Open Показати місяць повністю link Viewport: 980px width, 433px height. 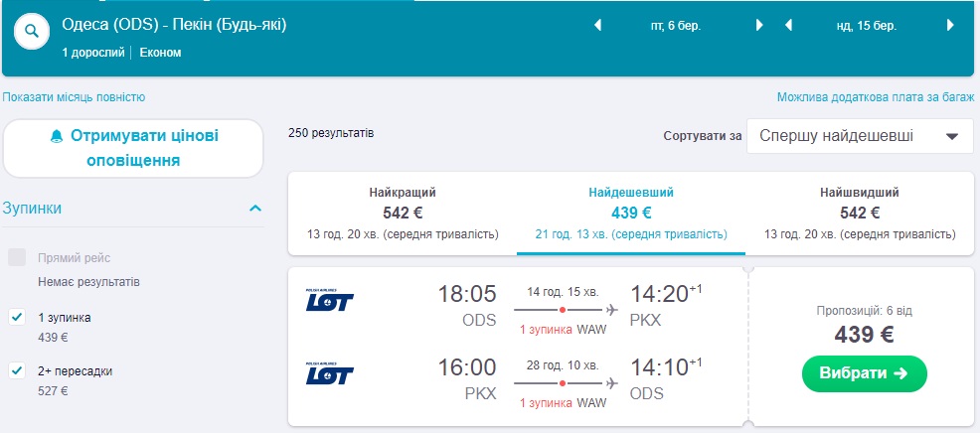click(75, 97)
